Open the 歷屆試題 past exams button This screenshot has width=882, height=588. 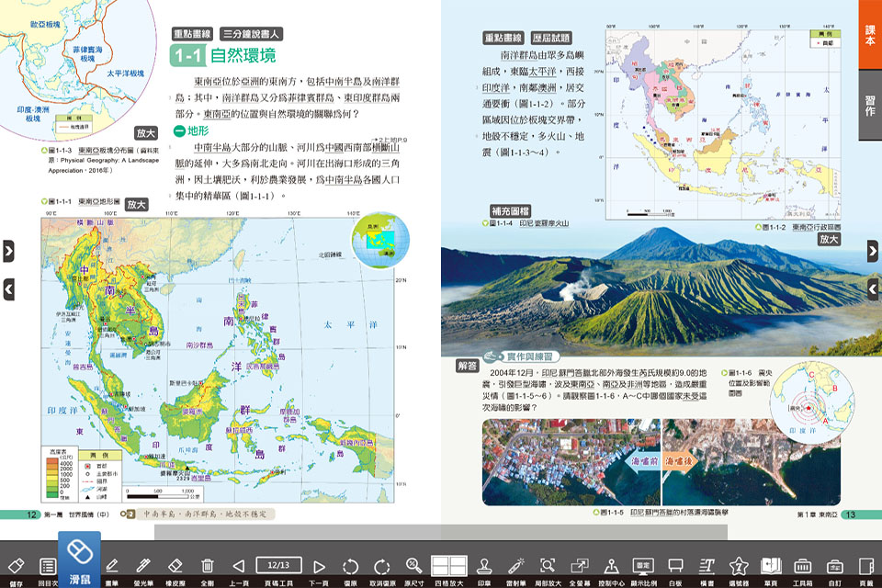551,38
